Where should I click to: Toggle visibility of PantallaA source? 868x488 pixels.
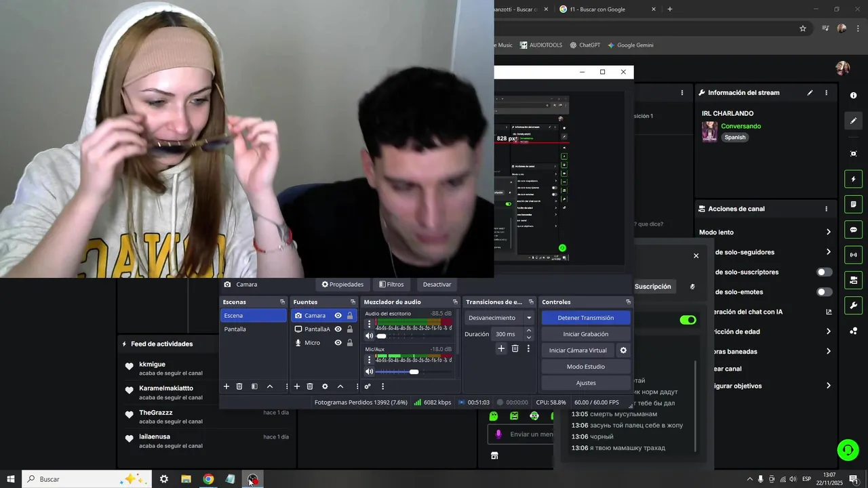click(338, 329)
